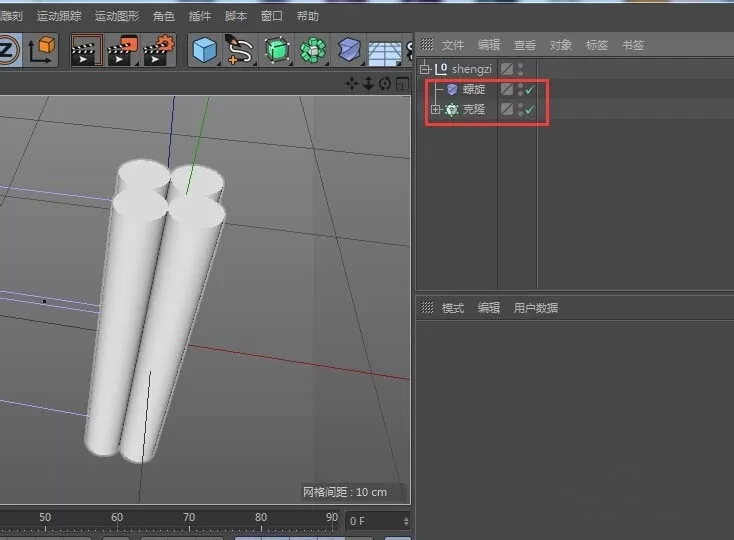Image resolution: width=734 pixels, height=540 pixels.
Task: Disable the 克隆 green check mark
Action: pos(529,109)
